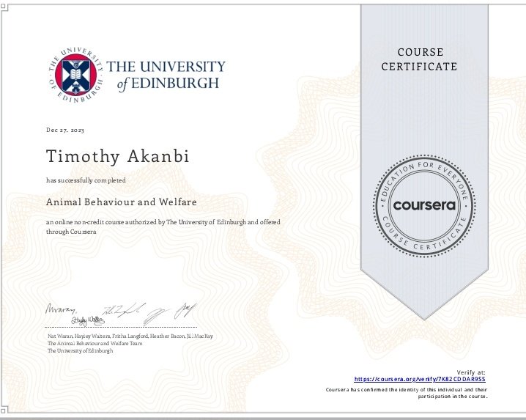Click the University of Edinburgh crest logo
Screen dimensions: 526x420
tap(75, 75)
